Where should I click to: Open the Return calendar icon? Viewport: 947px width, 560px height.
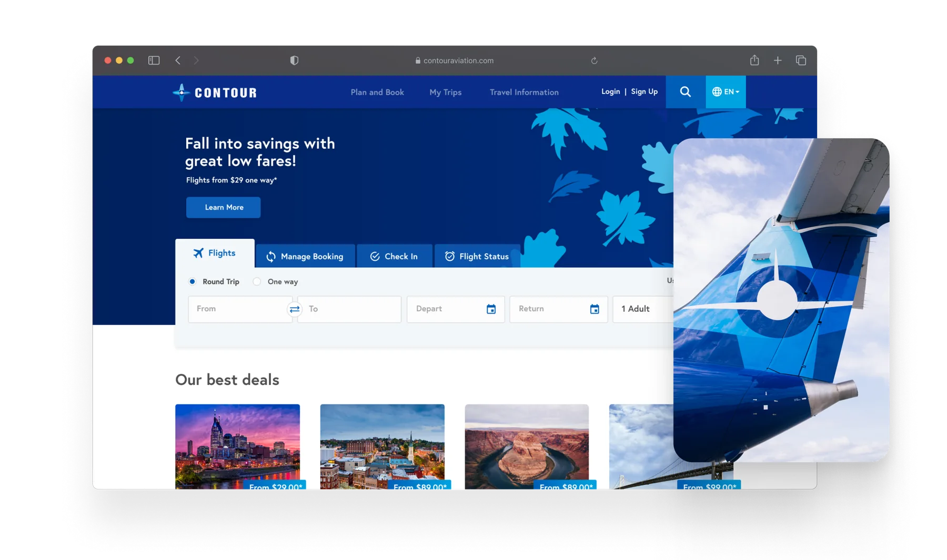[x=595, y=309]
